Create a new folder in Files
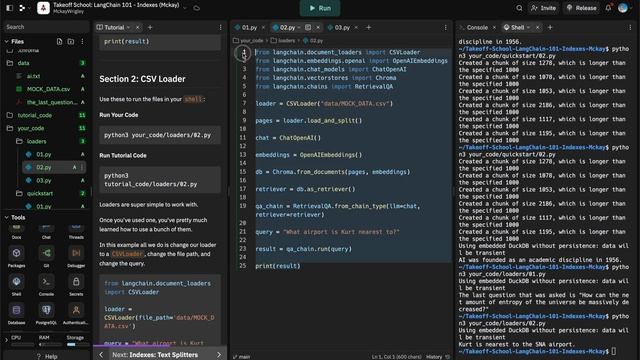Viewport: 640px width, 360px height. (71, 42)
